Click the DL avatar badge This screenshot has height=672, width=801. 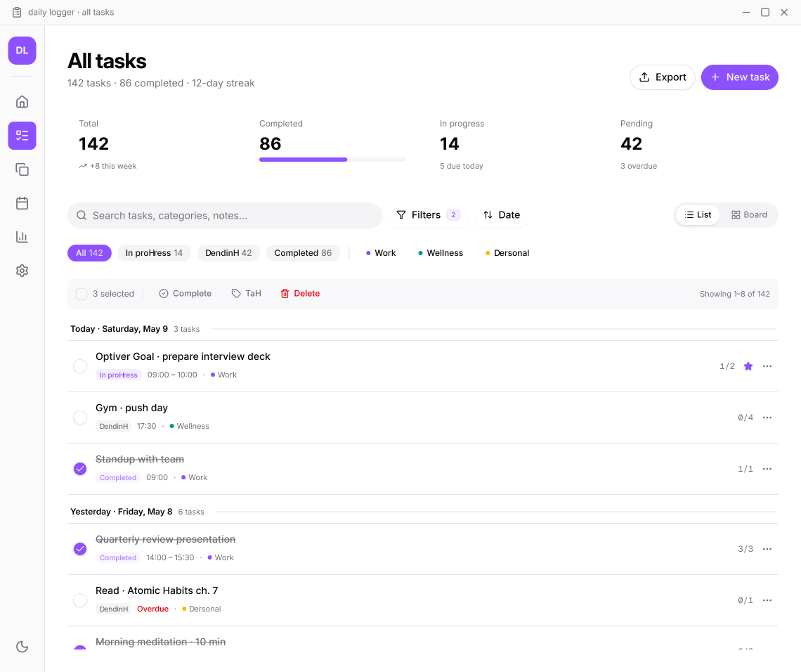point(22,51)
